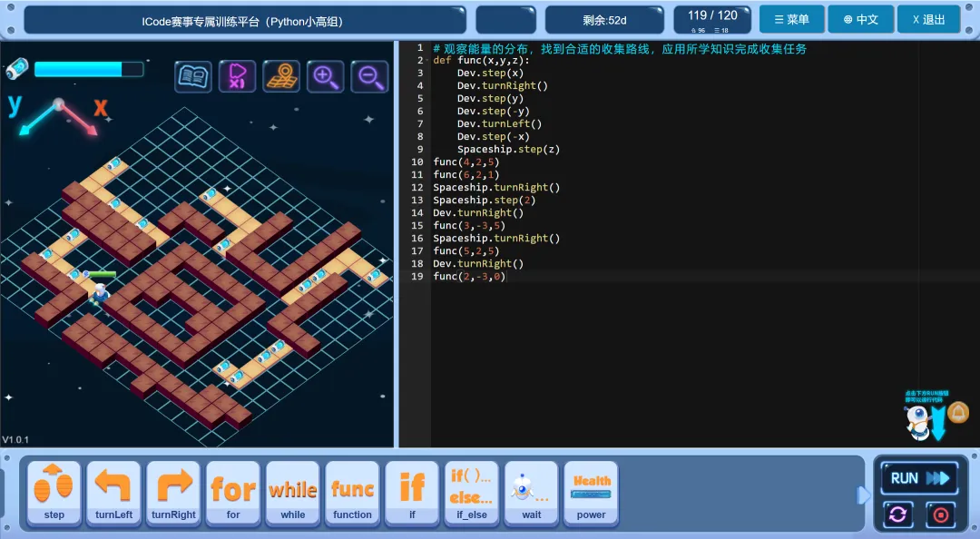The height and width of the screenshot is (539, 980).
Task: Click the func(6,2,1) code line
Action: [x=466, y=175]
